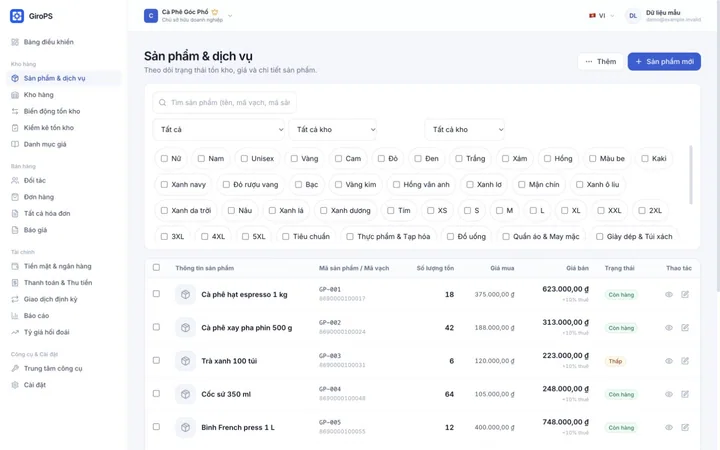Focus the Tìm sản phẩm search field
This screenshot has height=450, width=720.
click(x=225, y=103)
